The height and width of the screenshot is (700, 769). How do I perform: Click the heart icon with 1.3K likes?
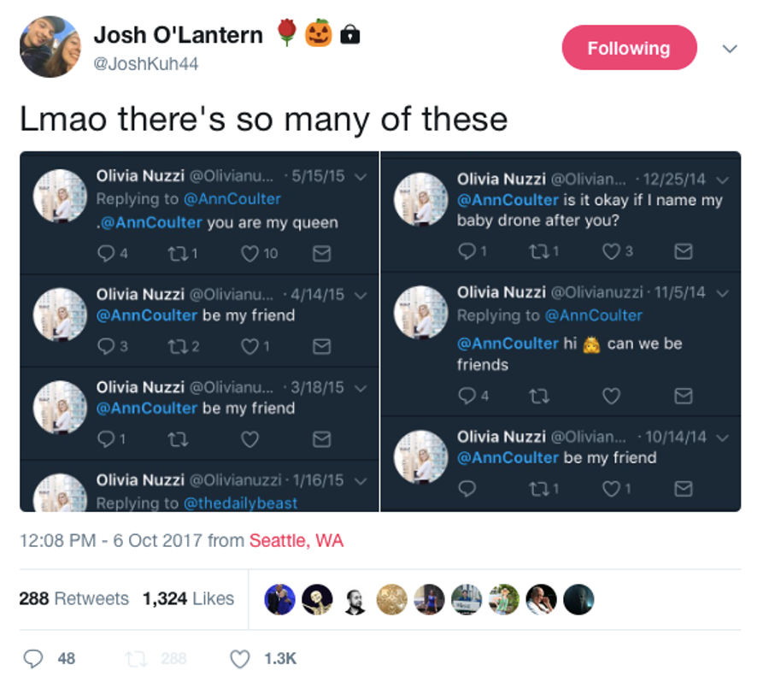point(240,658)
